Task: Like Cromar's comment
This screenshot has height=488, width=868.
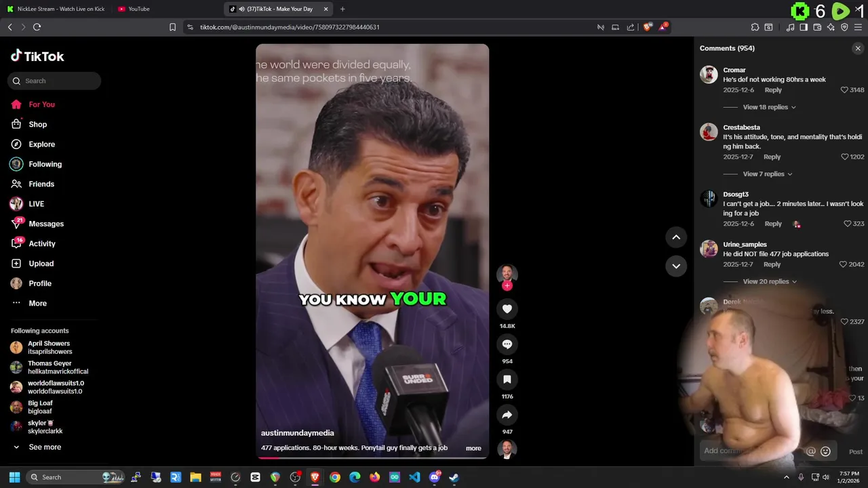Action: (844, 90)
